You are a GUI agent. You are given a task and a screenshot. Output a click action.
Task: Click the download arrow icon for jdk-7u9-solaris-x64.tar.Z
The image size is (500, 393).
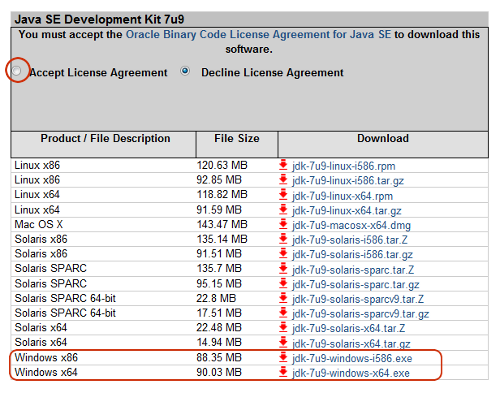tap(283, 328)
